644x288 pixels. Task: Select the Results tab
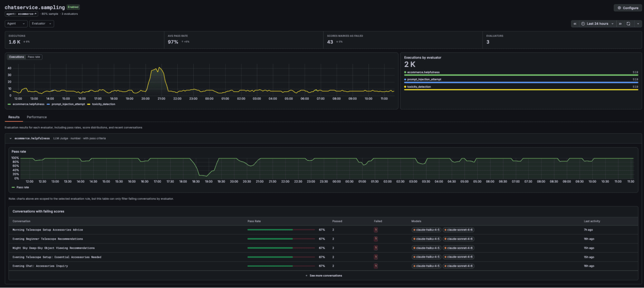14,117
